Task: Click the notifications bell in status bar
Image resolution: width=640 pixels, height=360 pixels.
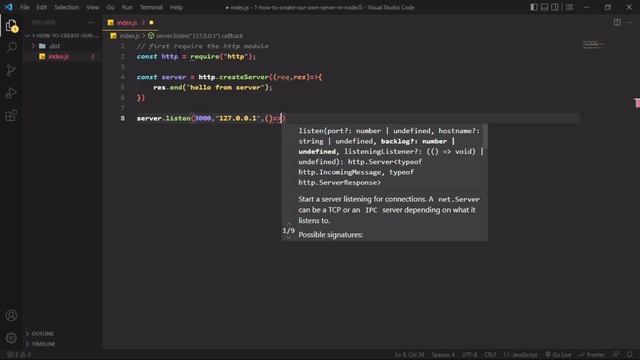Action: (x=629, y=354)
